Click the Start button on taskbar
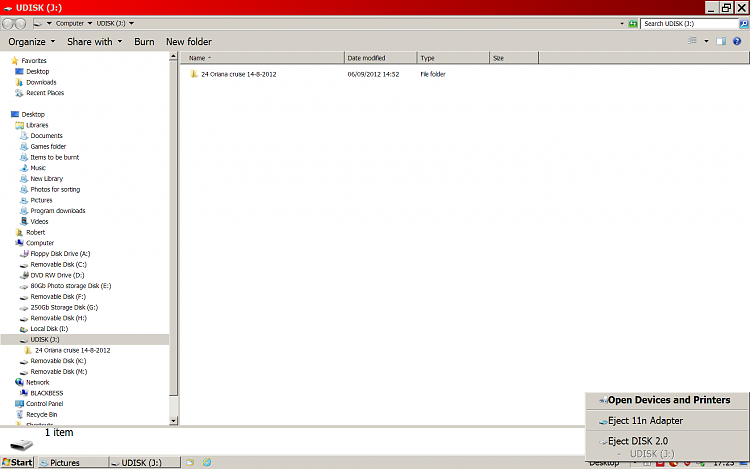 [17, 462]
